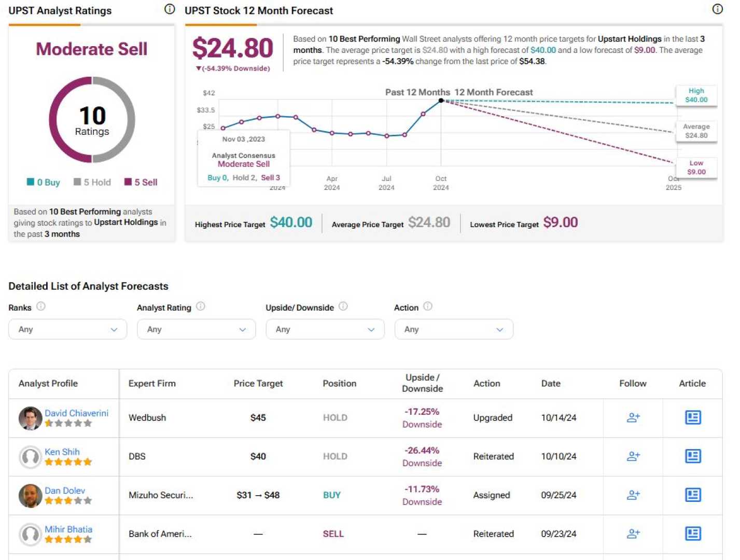Screen dimensions: 740x560
Task: Click the $31 → $48 price target cell
Action: click(258, 495)
